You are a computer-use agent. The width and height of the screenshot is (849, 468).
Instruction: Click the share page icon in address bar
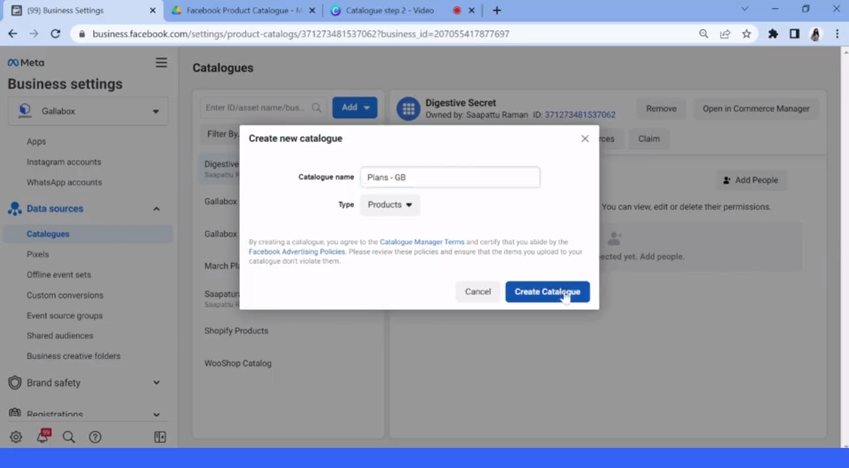click(x=725, y=34)
